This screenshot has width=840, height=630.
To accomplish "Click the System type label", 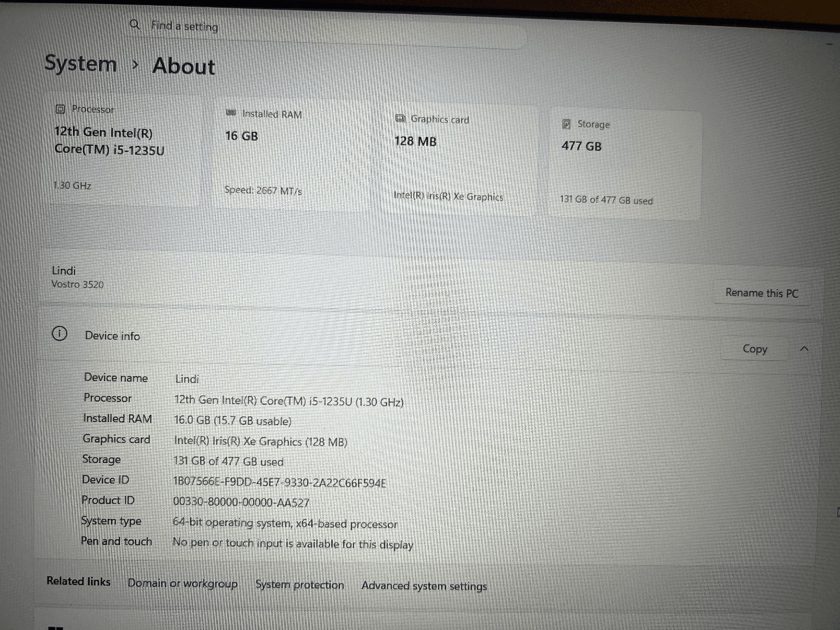I will pyautogui.click(x=111, y=521).
